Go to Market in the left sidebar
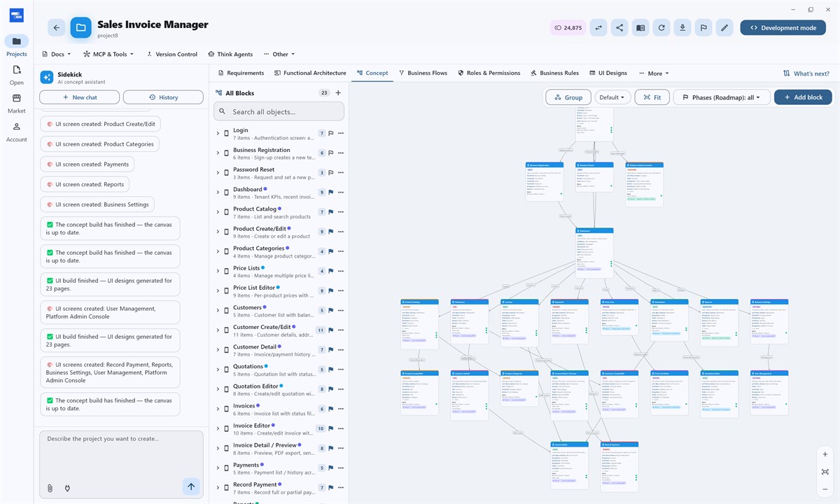The image size is (840, 504). point(17,104)
